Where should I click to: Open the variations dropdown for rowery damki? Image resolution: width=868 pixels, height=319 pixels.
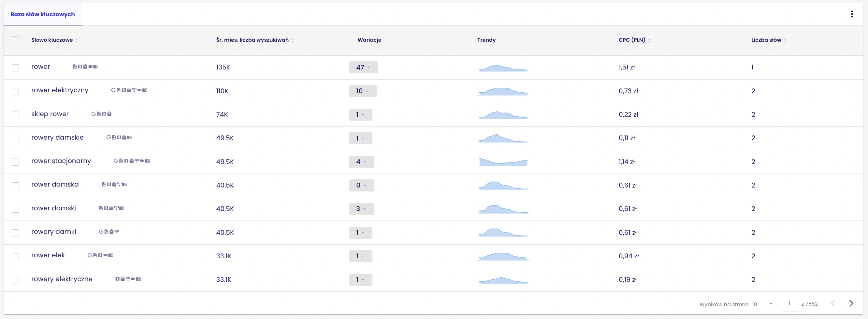[x=361, y=232]
